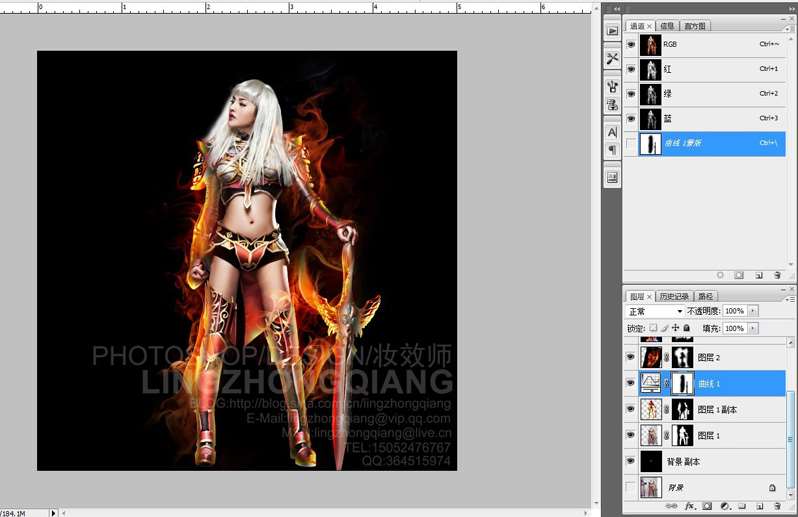Close the 通道 tab with its x

649,26
